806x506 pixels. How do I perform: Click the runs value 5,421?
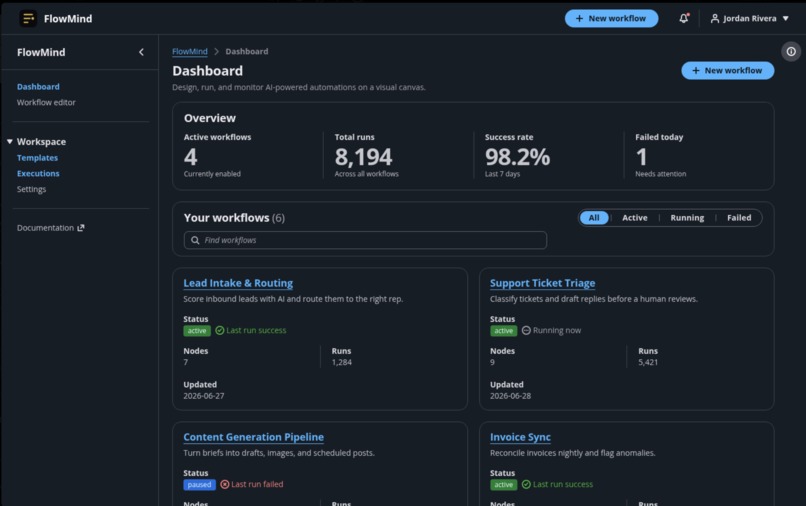(x=648, y=362)
